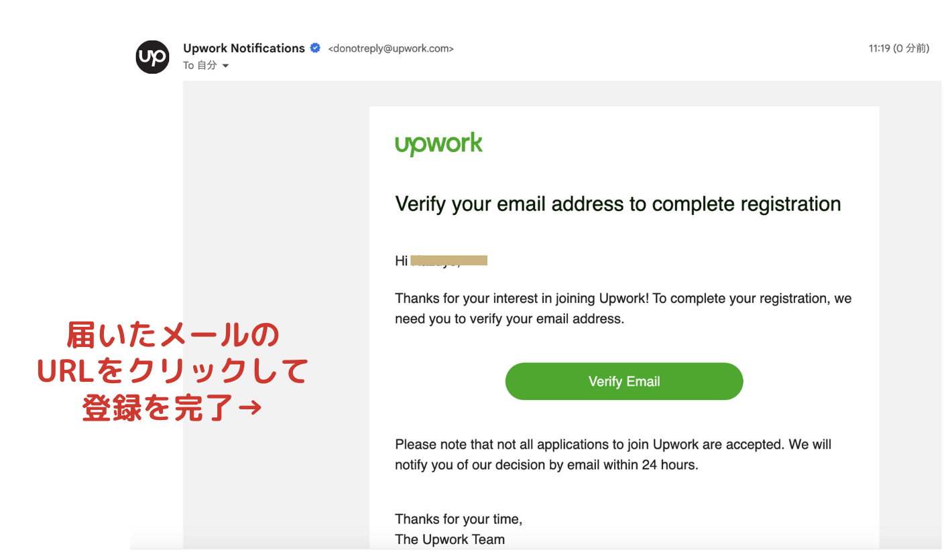The height and width of the screenshot is (560, 952).
Task: Click the To 自分 recipient label
Action: [x=200, y=66]
